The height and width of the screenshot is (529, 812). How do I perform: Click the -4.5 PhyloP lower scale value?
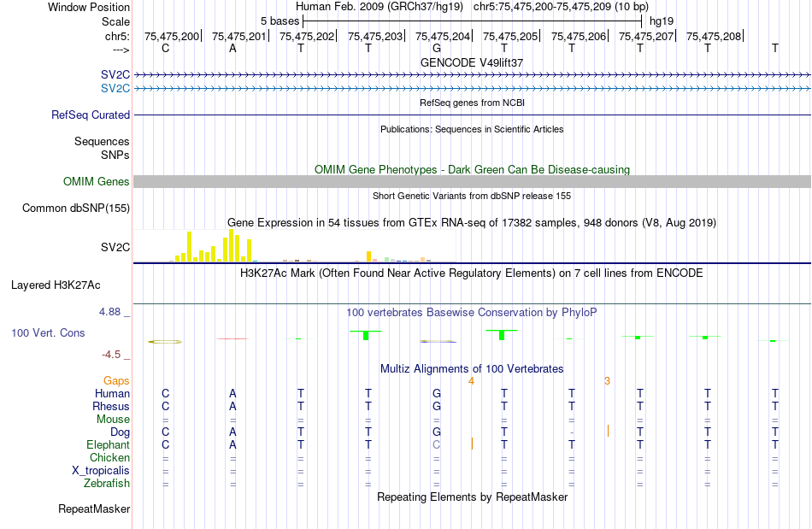[x=111, y=355]
